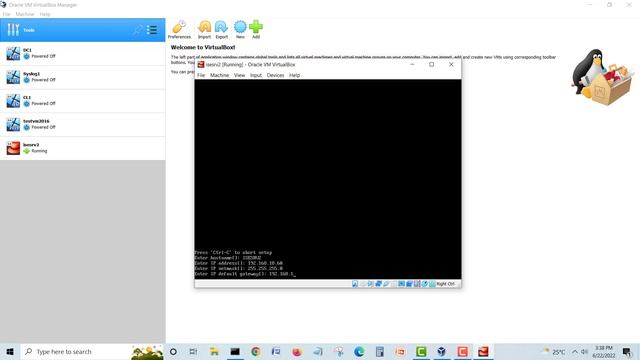The height and width of the screenshot is (360, 640).
Task: Click the volume speaker icon in tray
Action: [584, 351]
